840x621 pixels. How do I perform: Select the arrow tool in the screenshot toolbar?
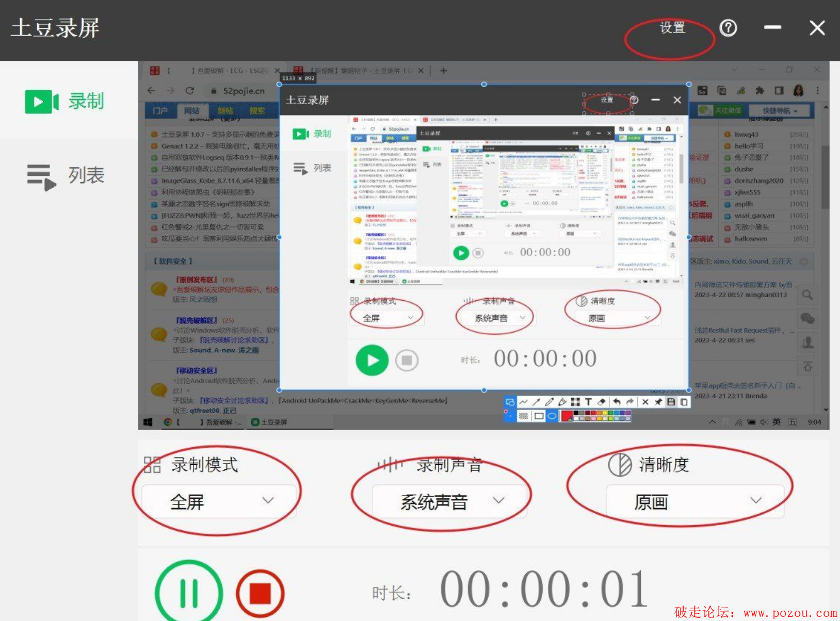(537, 402)
